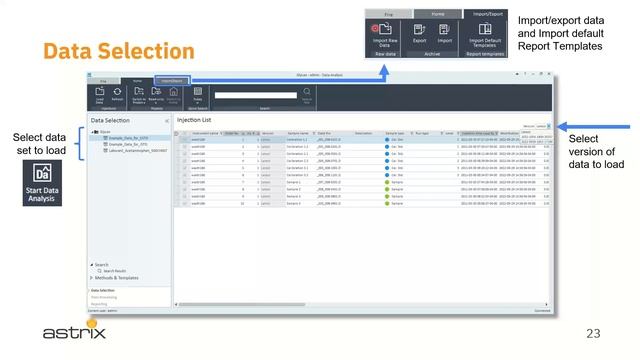
Task: Click the horizontal scrollbar thumb below list
Action: (242, 304)
